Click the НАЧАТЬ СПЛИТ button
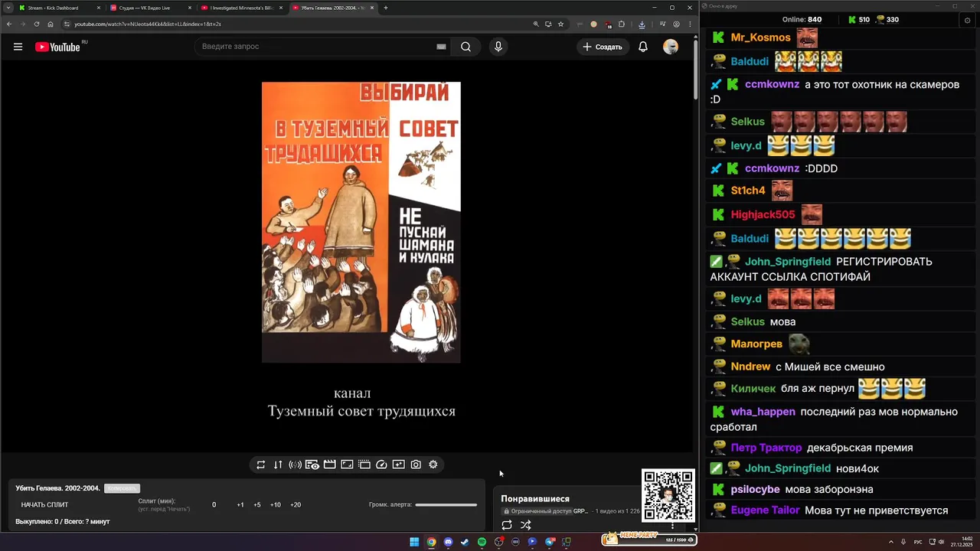The width and height of the screenshot is (980, 551). click(x=44, y=505)
